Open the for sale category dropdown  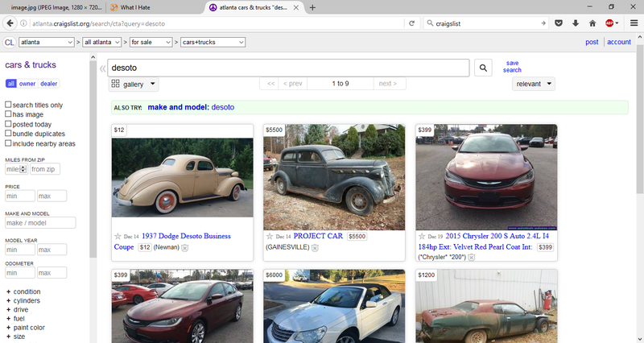151,43
